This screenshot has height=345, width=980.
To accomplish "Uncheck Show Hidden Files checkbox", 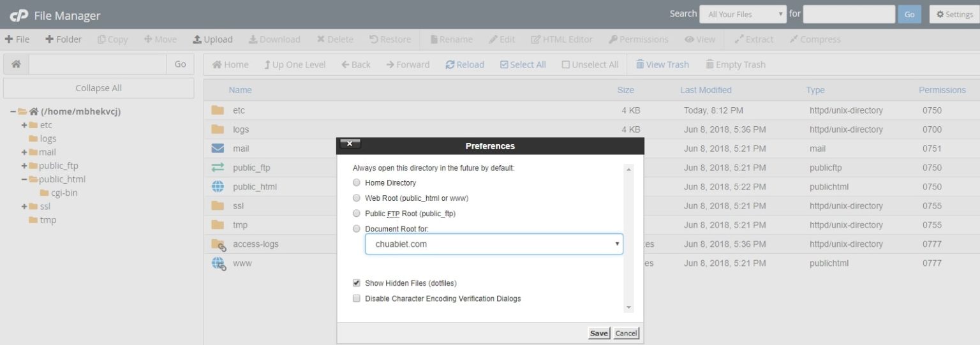I will (357, 283).
